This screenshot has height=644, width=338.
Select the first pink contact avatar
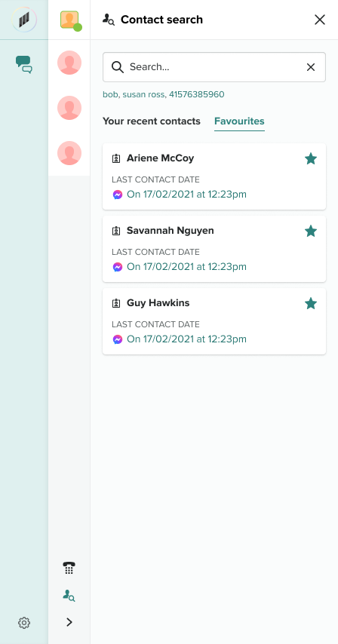click(x=69, y=63)
